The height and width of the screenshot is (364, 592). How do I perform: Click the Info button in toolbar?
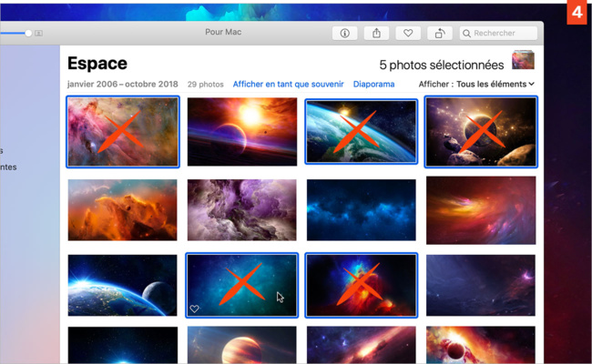pyautogui.click(x=344, y=34)
